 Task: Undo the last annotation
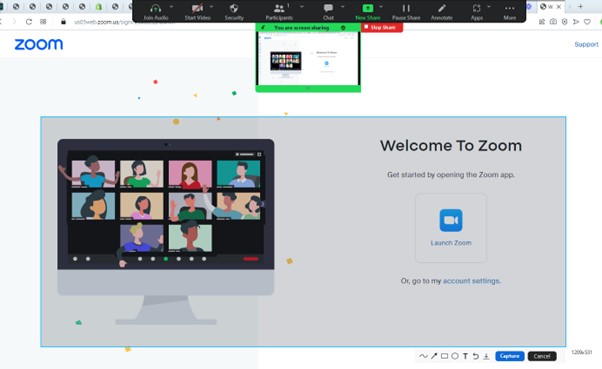point(476,356)
